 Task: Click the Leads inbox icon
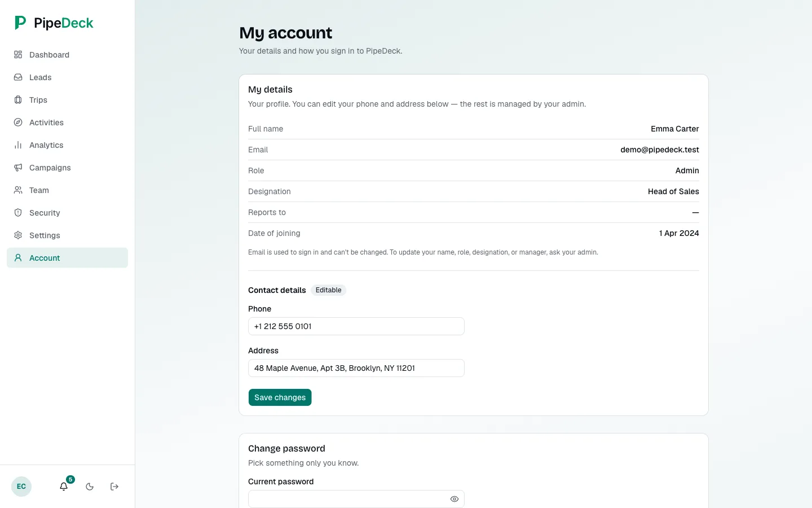coord(18,77)
